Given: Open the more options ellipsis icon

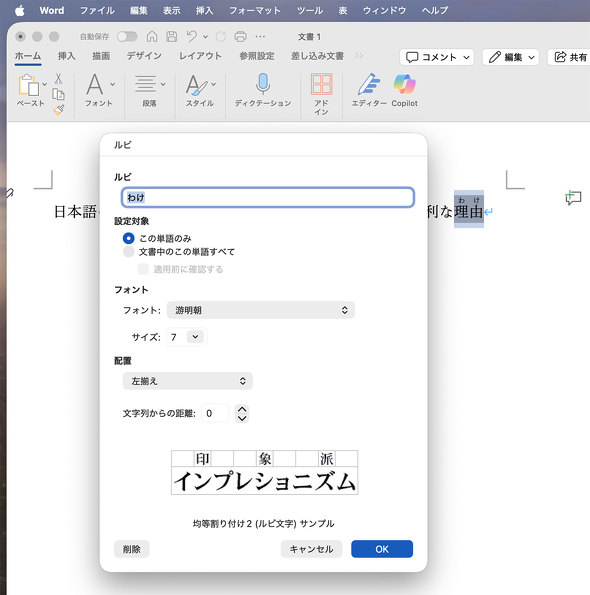Looking at the screenshot, I should point(260,36).
